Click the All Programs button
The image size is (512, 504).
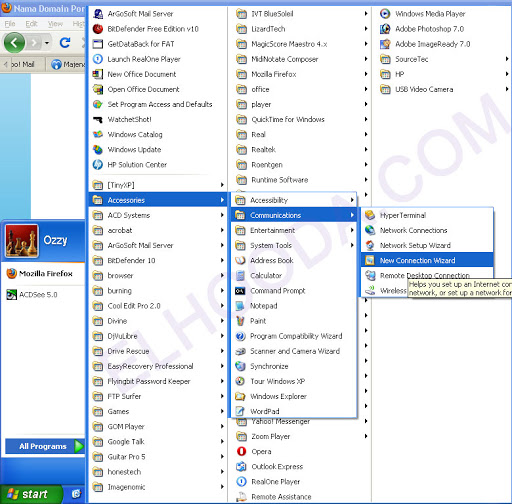coord(45,446)
